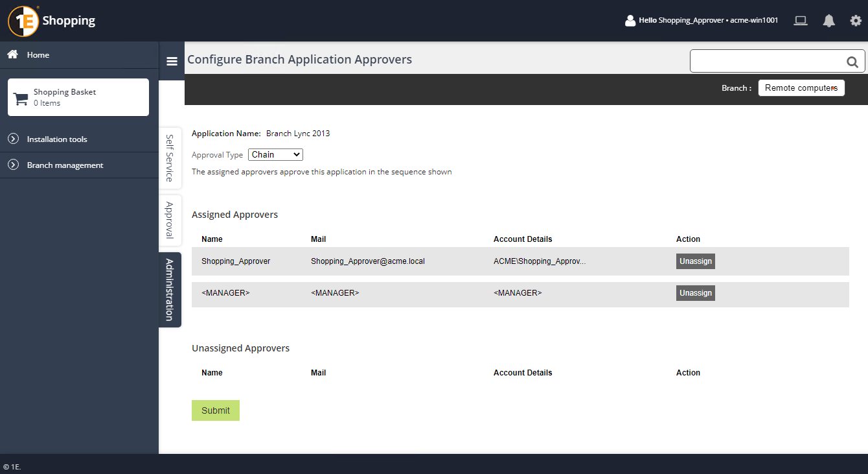Expand Installation tools section
Viewport: 868px width, 474px height.
[x=13, y=139]
